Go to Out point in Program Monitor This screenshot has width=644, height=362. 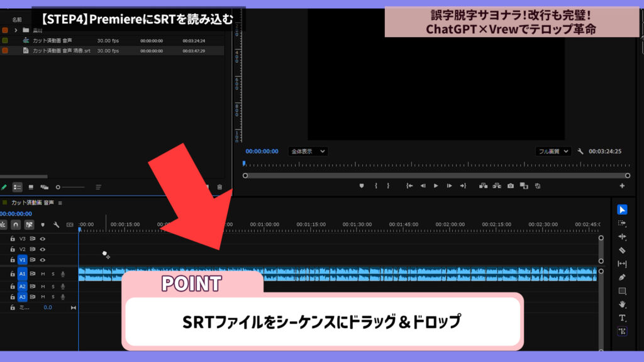click(463, 186)
